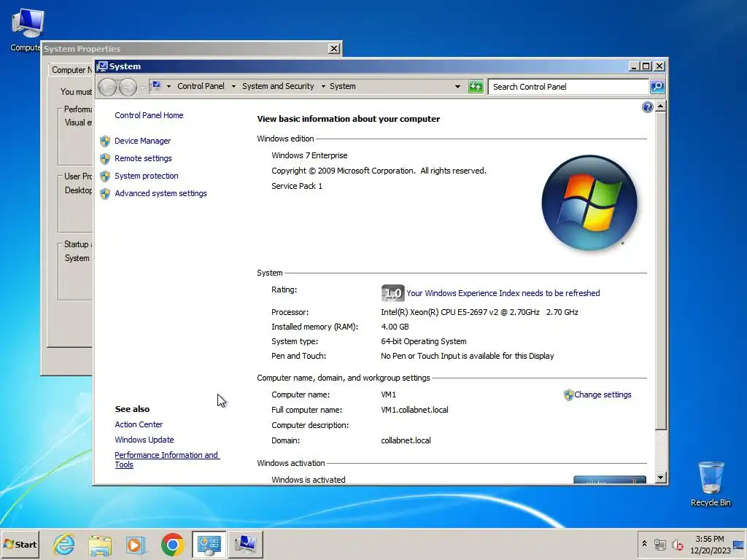Select System and Security in the breadcrumb
Viewport: 747px width, 560px height.
(x=278, y=86)
